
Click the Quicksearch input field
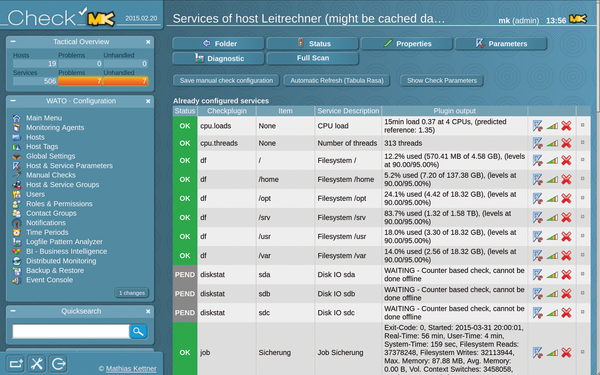point(71,331)
